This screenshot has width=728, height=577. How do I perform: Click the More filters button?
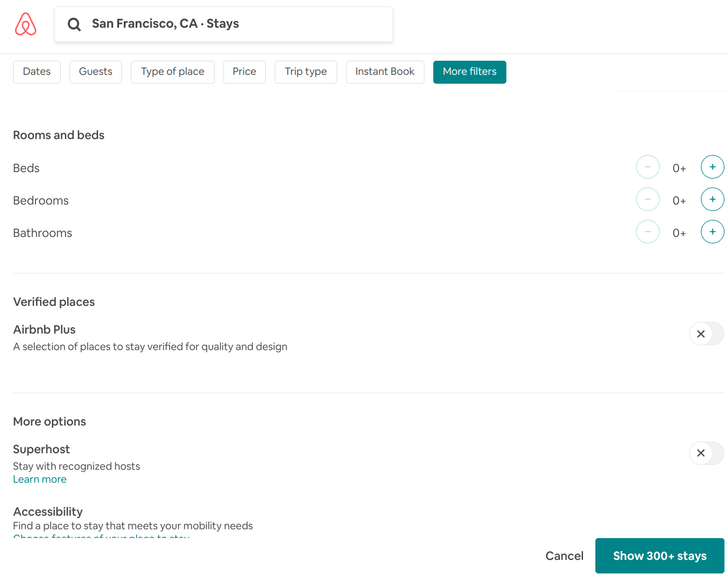pyautogui.click(x=469, y=72)
